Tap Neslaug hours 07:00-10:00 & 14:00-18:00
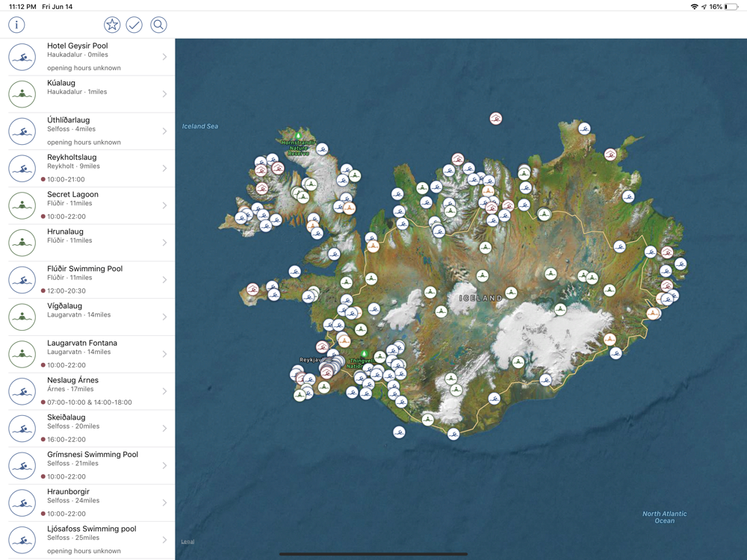Image resolution: width=747 pixels, height=560 pixels. [x=89, y=402]
